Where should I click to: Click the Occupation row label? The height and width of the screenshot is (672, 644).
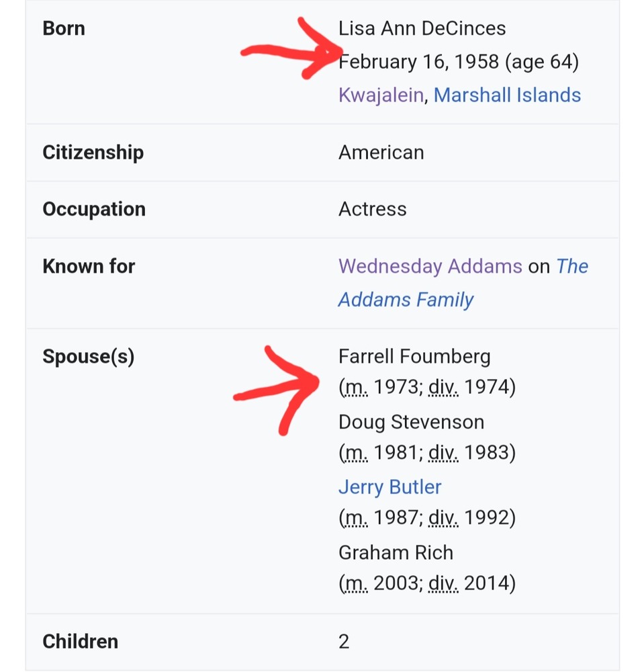coord(94,210)
